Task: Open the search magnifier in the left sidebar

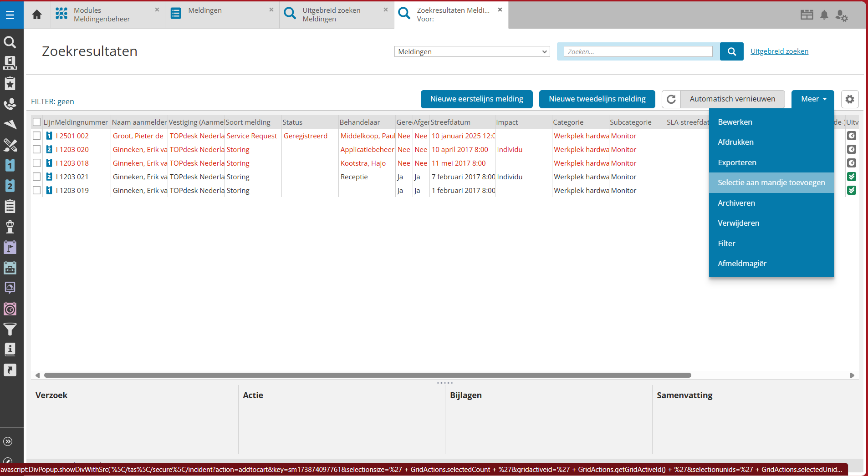Action: (x=10, y=42)
